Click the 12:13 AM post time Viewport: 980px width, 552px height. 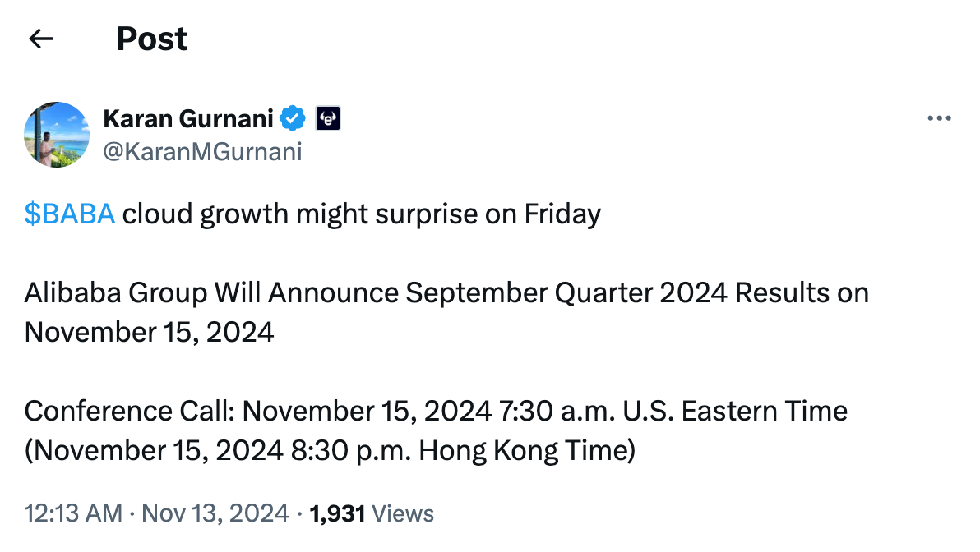[x=72, y=514]
